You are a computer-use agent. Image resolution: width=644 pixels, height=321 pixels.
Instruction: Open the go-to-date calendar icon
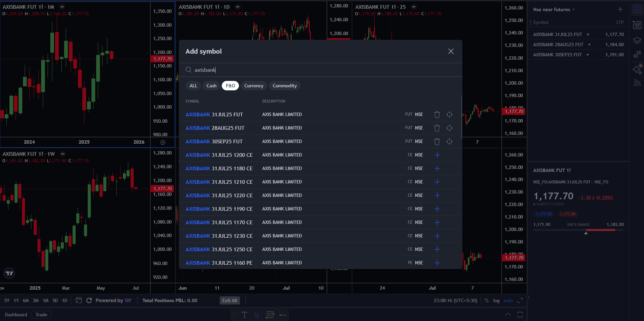click(x=78, y=300)
